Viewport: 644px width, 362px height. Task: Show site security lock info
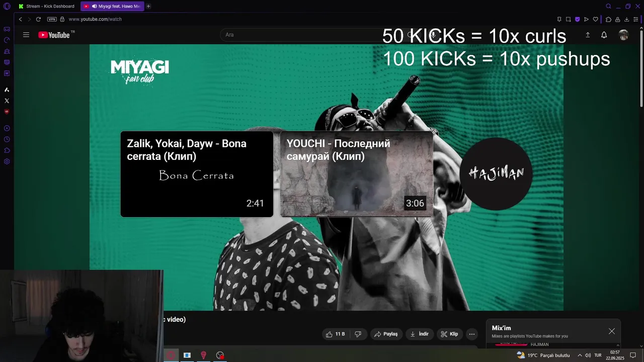[x=62, y=19]
